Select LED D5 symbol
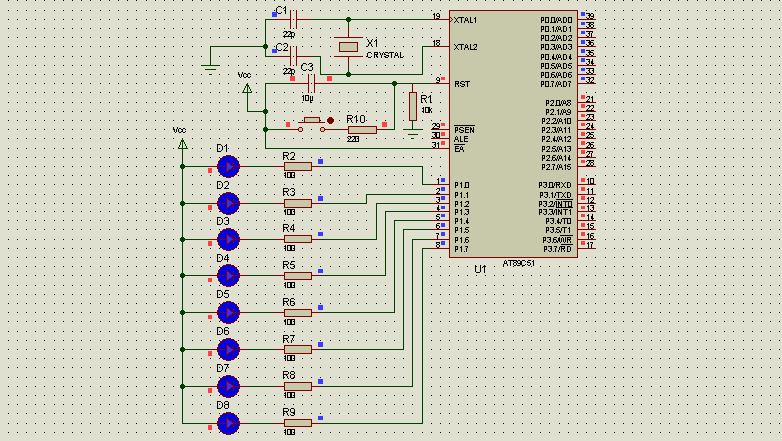 [x=228, y=312]
